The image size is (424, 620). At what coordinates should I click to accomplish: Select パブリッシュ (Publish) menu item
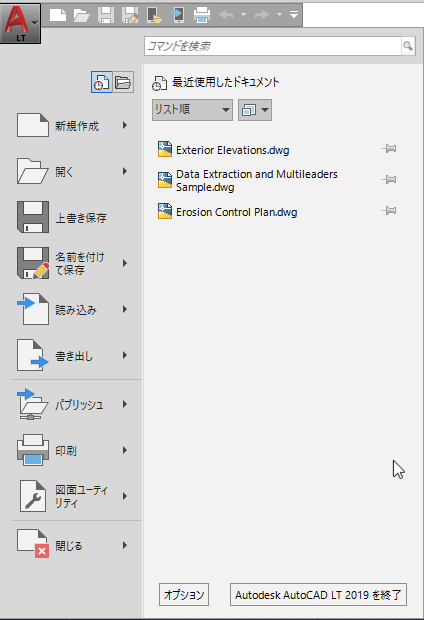pyautogui.click(x=79, y=405)
